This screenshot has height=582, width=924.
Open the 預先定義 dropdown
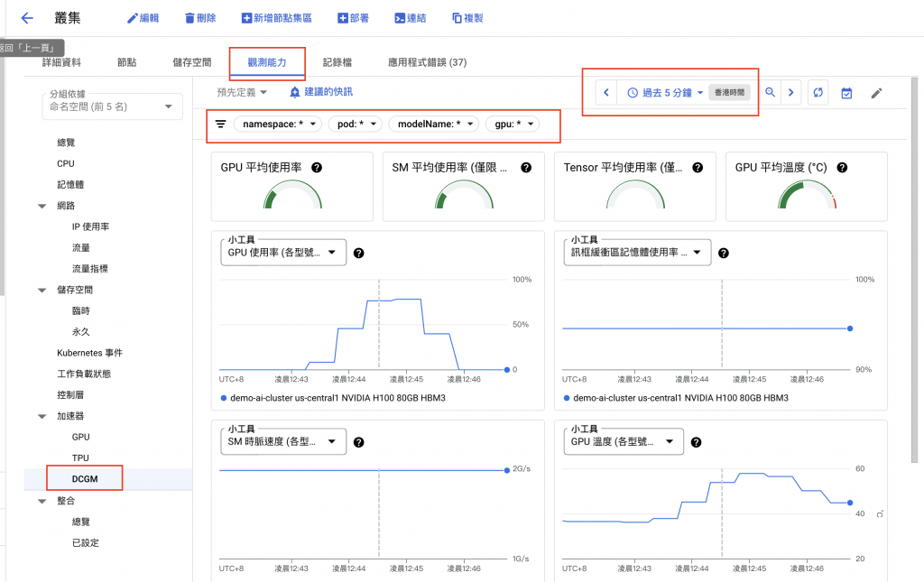[242, 92]
